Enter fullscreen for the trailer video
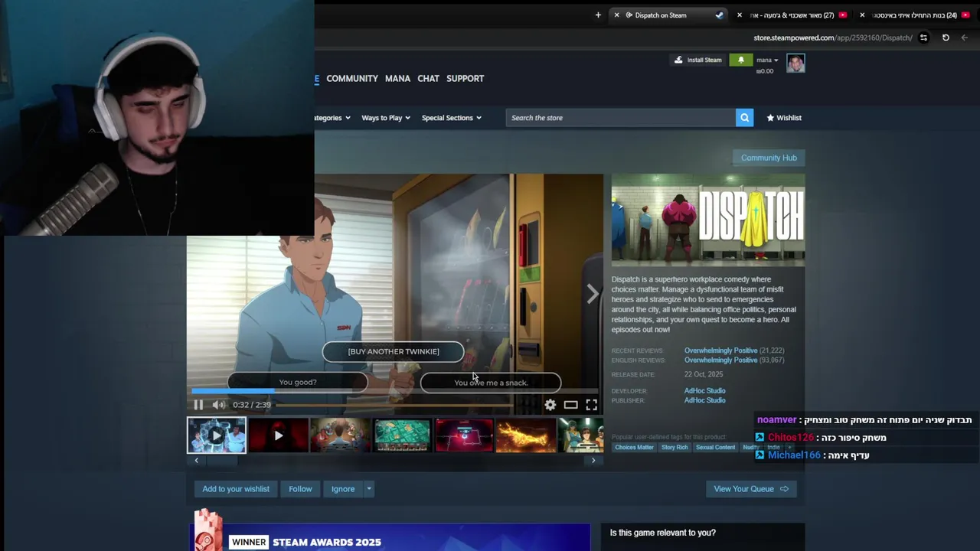This screenshot has height=551, width=980. [592, 405]
